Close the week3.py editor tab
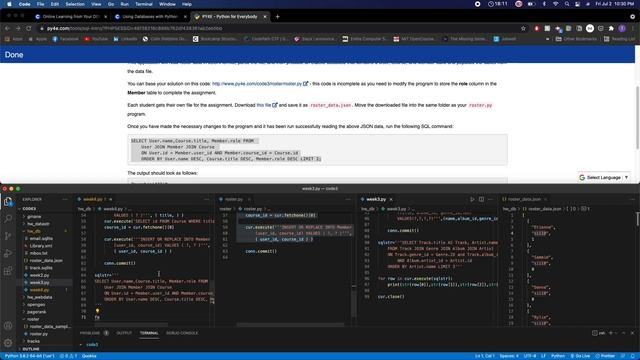This screenshot has height=360, width=640. click(391, 199)
